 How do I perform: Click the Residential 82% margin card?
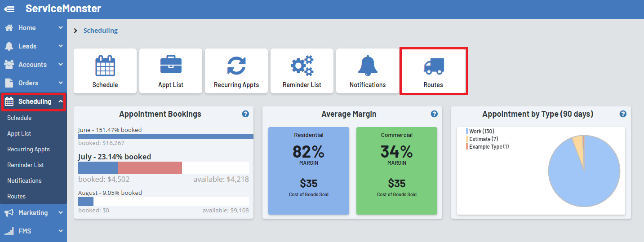[309, 171]
